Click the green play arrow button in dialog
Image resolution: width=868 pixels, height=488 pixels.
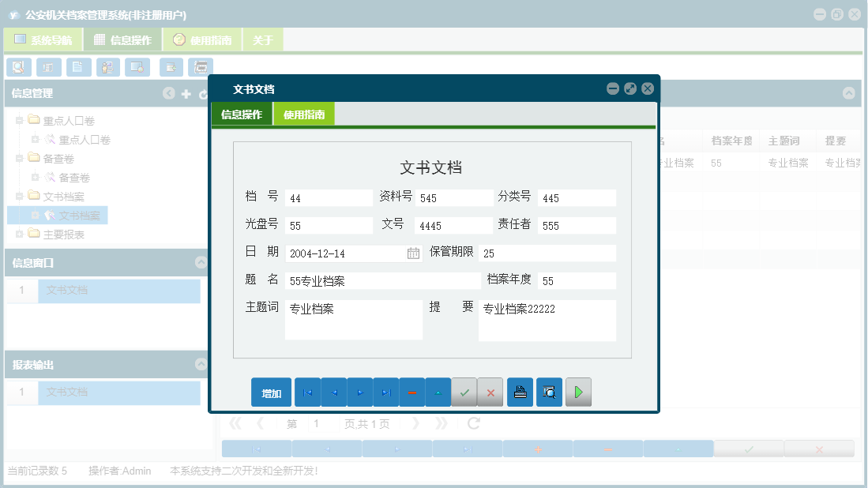(x=578, y=392)
